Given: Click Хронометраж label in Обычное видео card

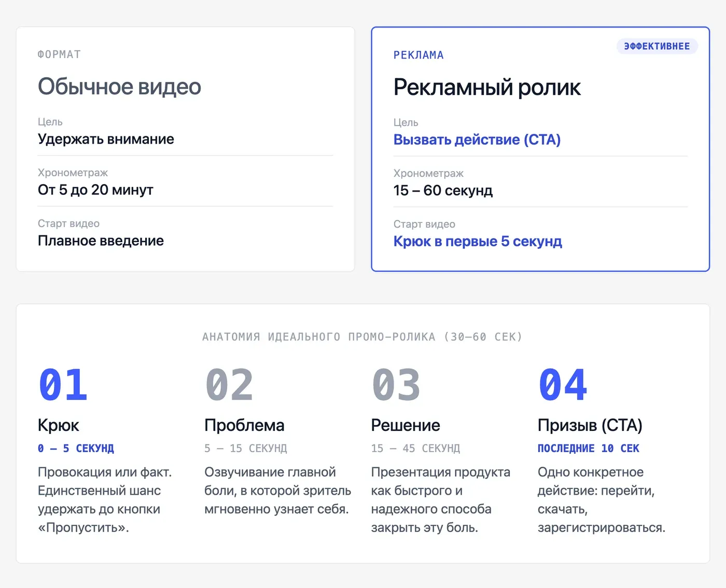Looking at the screenshot, I should click(73, 173).
